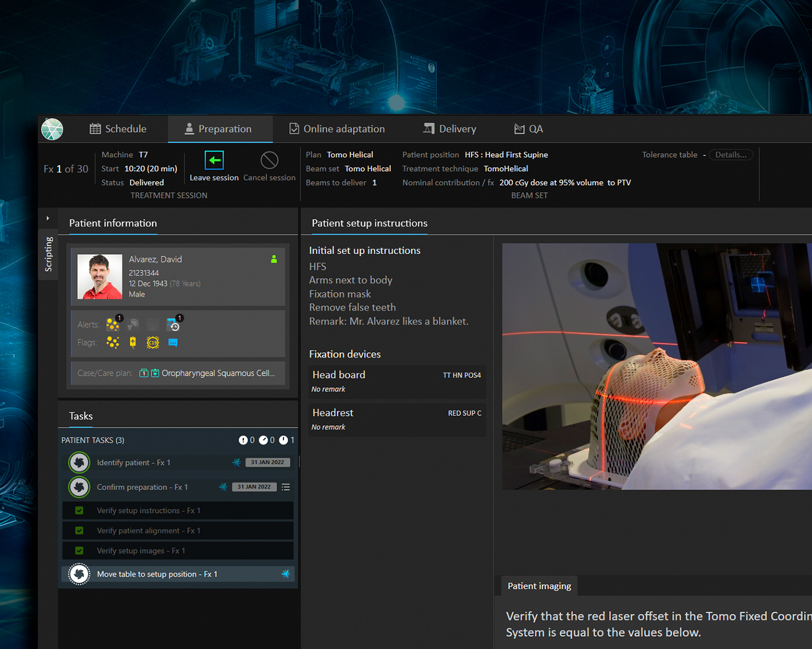The image size is (812, 649).
Task: Toggle Verify patient alignment - Fx 1 checkbox
Action: tap(80, 530)
